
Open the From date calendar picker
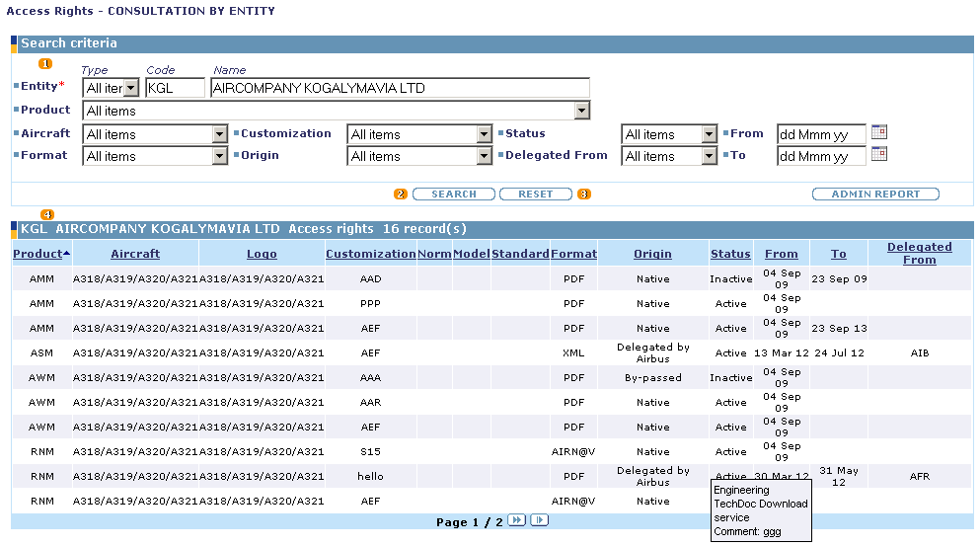click(x=878, y=132)
